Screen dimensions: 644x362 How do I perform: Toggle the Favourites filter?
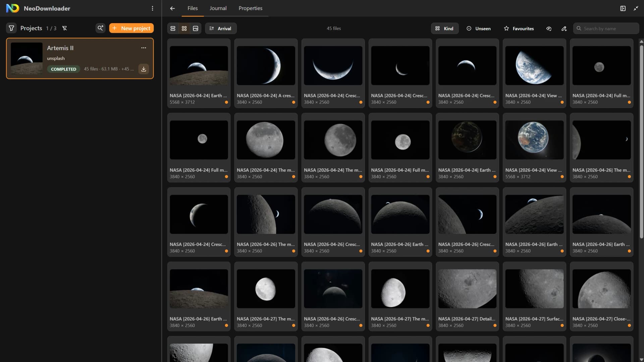(519, 29)
